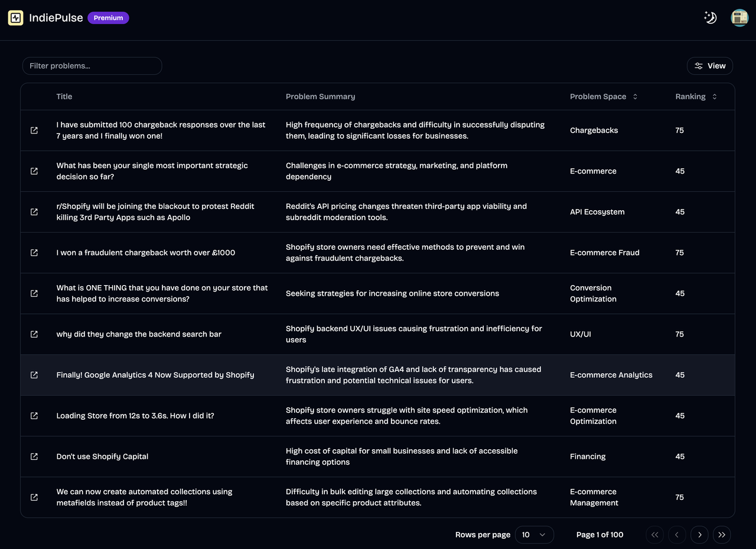Toggle dark mode moon icon
Image resolution: width=756 pixels, height=549 pixels.
pos(711,18)
